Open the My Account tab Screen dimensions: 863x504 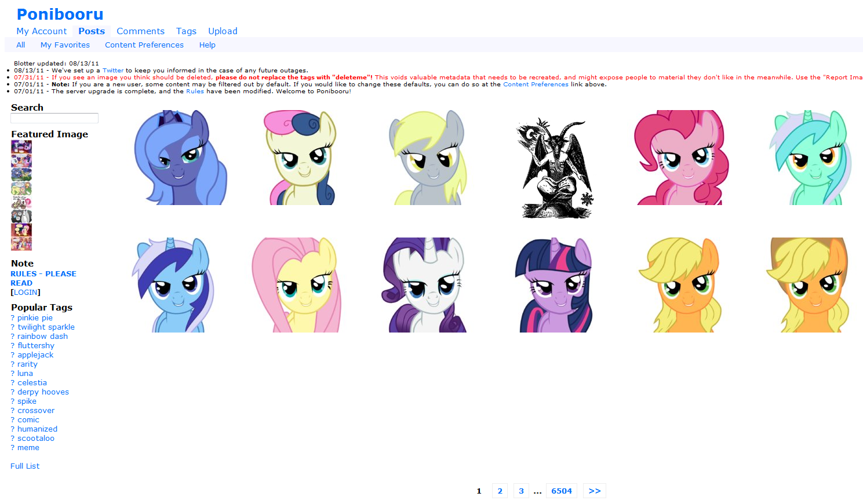(42, 31)
